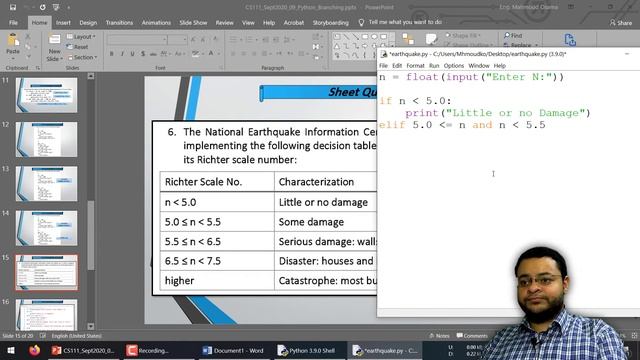Screen dimensions: 640x360
Task: Click the Quick Styles icon
Action: pos(431,39)
